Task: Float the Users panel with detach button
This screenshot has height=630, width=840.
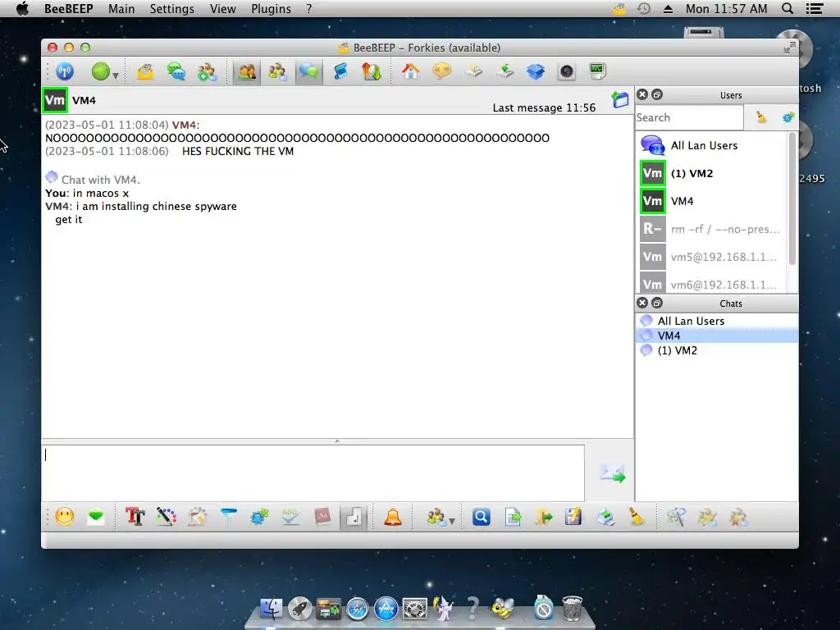Action: (x=657, y=95)
